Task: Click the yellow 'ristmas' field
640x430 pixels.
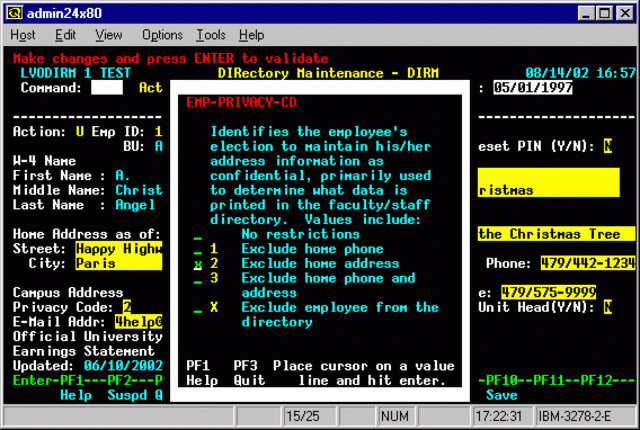Action: (549, 182)
